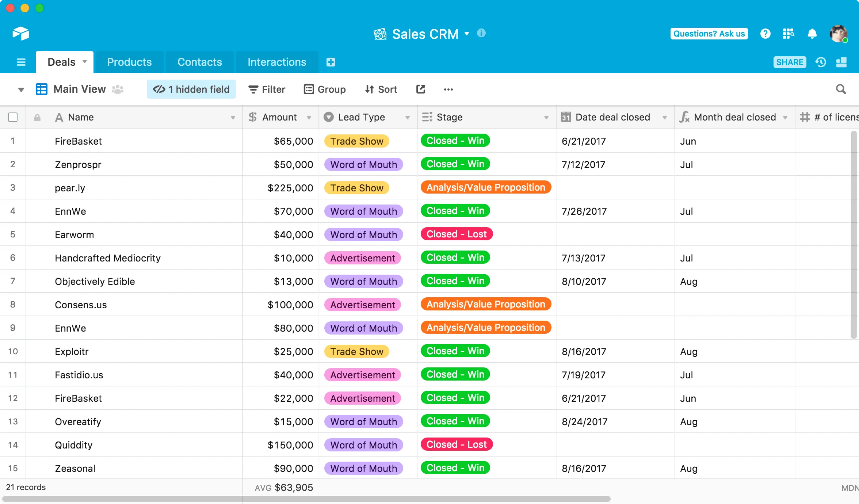Toggle the lock icon on row 1
Image resolution: width=859 pixels, height=504 pixels.
[37, 141]
